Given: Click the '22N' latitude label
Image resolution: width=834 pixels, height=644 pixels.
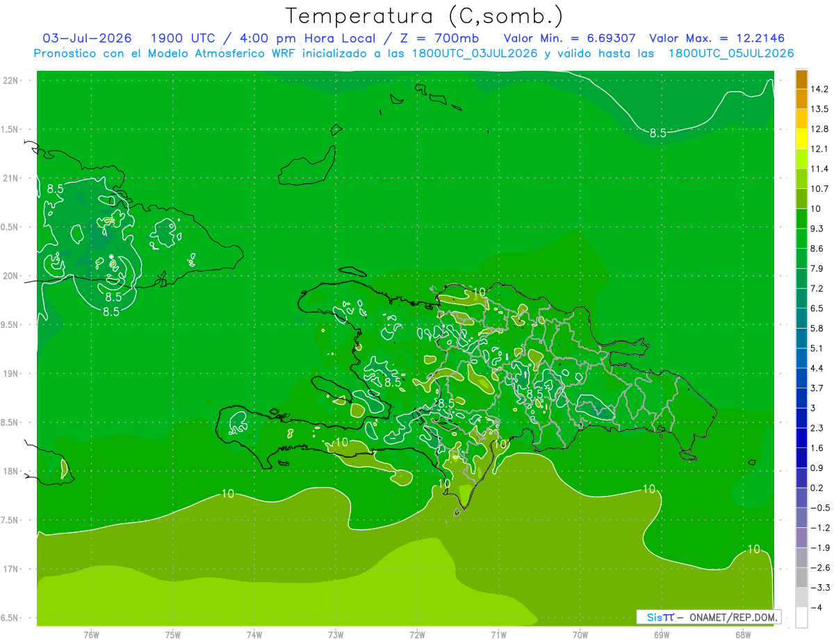Looking at the screenshot, I should coord(11,81).
